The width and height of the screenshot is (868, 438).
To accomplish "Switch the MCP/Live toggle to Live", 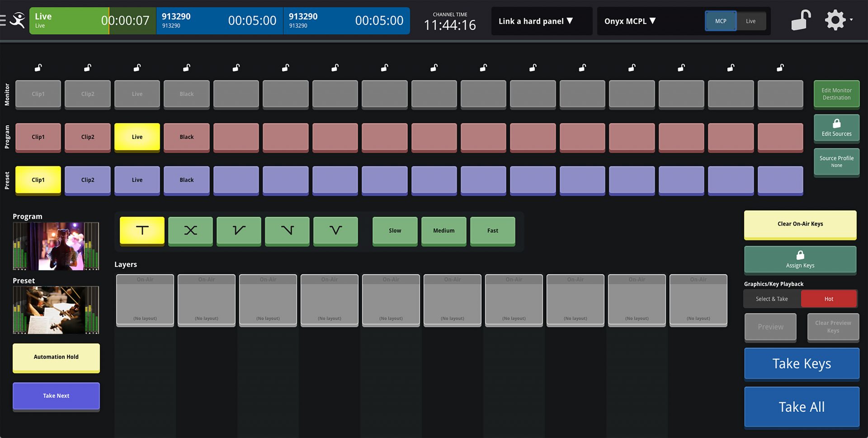I will (x=751, y=21).
